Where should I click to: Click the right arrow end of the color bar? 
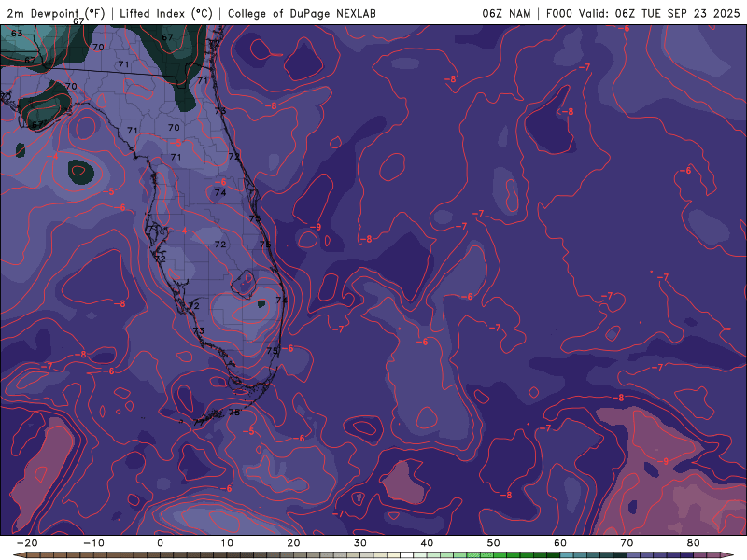[727, 554]
